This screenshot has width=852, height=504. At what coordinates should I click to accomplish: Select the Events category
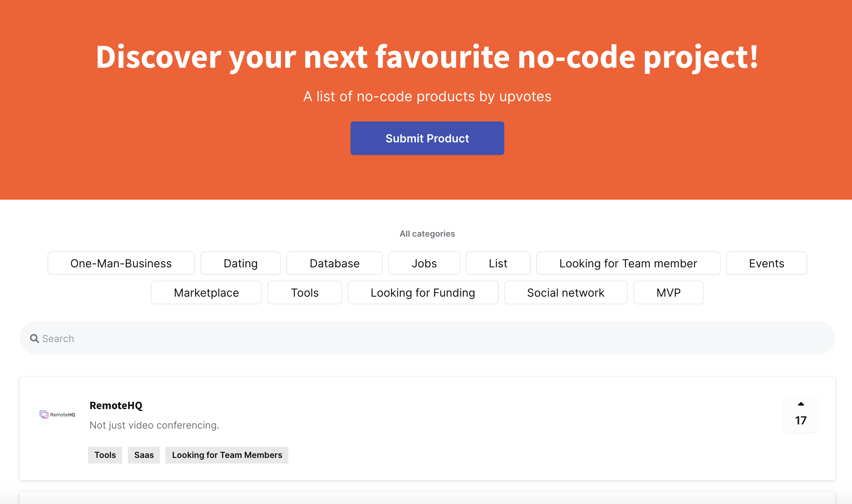click(x=766, y=263)
